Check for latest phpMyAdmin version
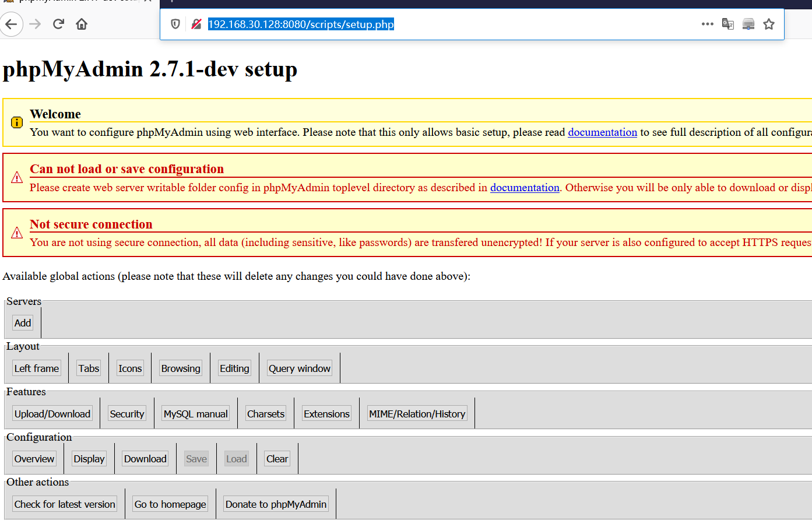The width and height of the screenshot is (812, 527). (x=64, y=504)
